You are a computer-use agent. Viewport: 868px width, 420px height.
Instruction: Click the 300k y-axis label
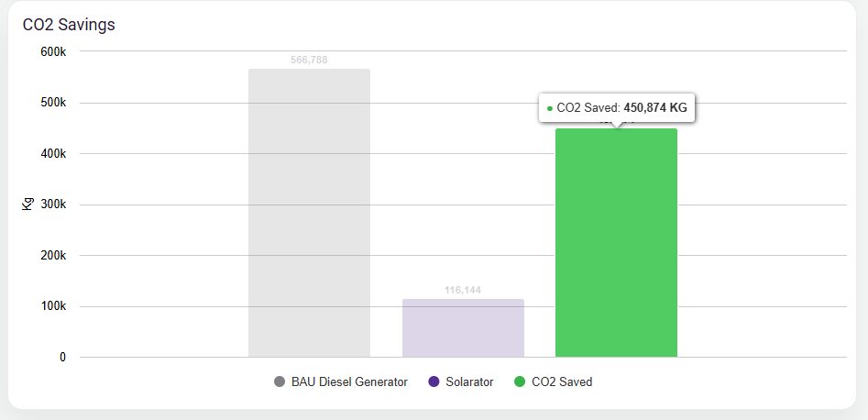point(52,204)
